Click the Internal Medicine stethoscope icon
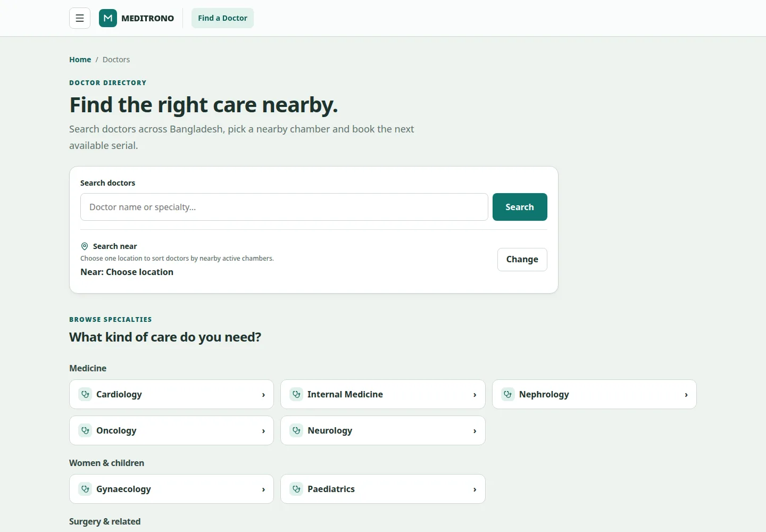 (296, 394)
